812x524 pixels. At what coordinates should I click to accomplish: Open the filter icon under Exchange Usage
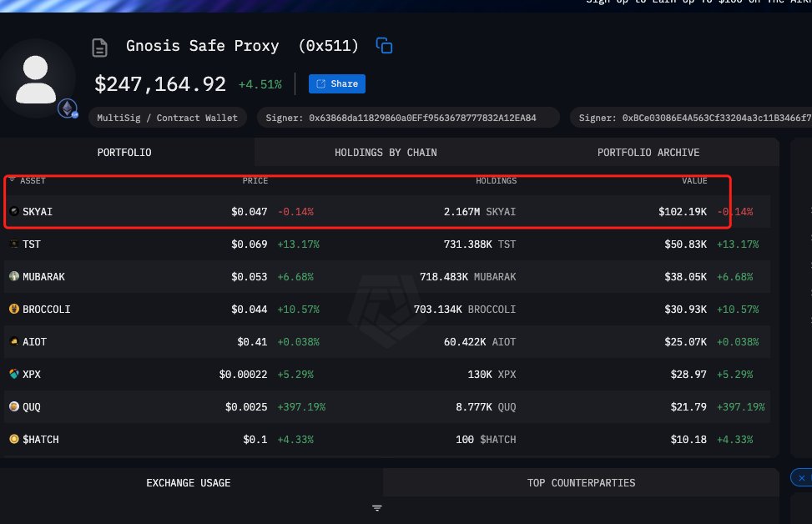[x=377, y=508]
